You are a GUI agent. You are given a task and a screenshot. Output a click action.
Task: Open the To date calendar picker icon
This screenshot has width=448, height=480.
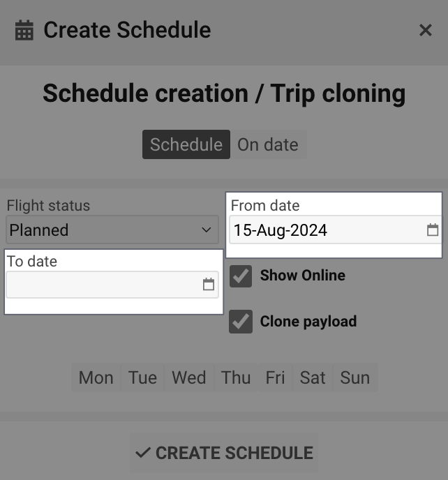coord(209,285)
